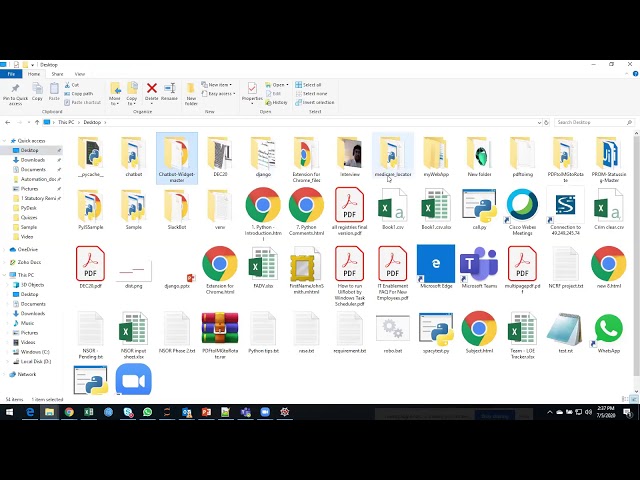Viewport: 640px width, 480px height.
Task: Click Invert selection
Action: coord(315,102)
